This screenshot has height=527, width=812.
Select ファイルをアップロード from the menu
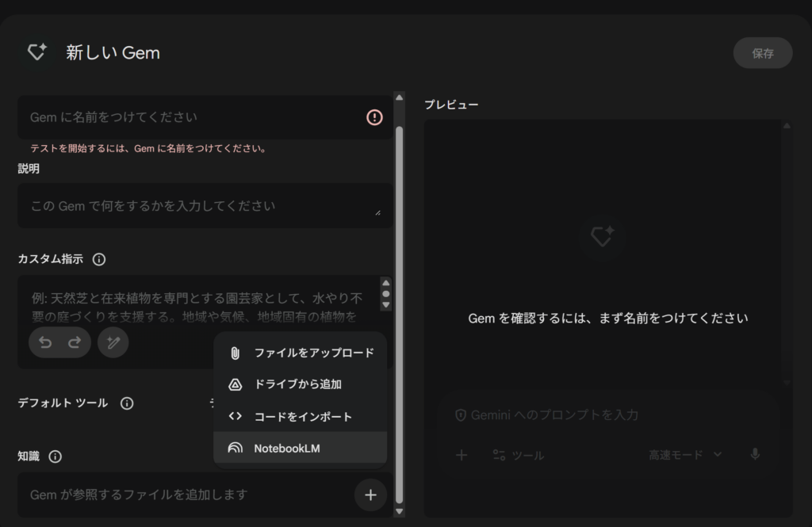point(300,353)
